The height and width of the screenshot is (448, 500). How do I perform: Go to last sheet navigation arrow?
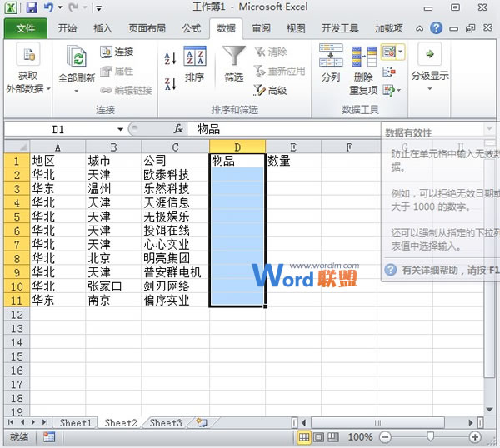point(45,422)
